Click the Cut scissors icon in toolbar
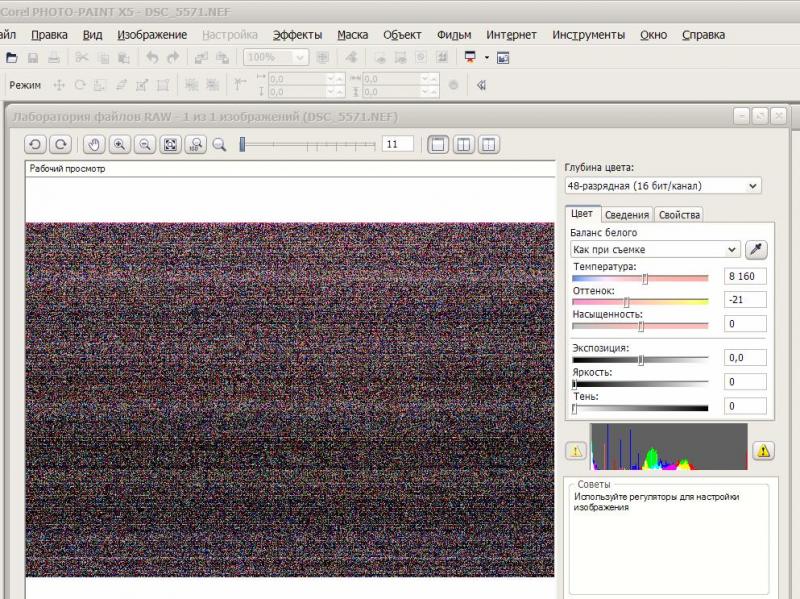 click(x=82, y=58)
